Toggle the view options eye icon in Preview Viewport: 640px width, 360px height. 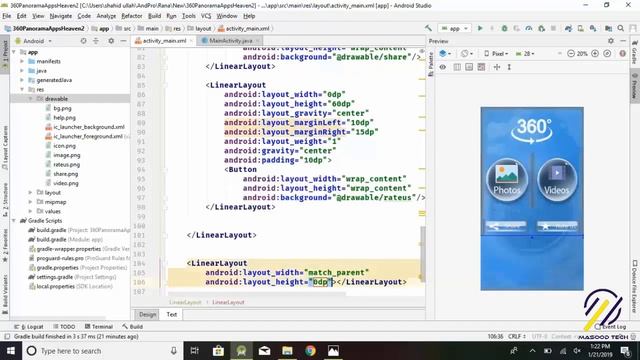(x=443, y=67)
